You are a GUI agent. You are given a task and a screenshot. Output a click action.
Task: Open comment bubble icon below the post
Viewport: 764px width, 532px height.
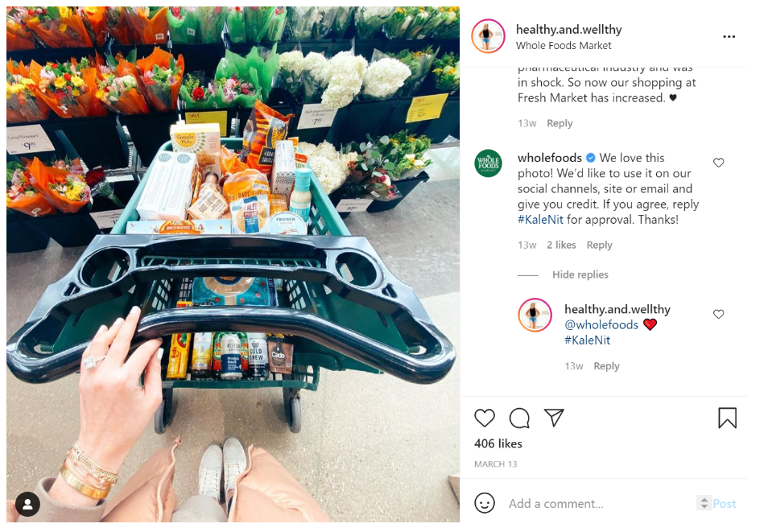(519, 418)
